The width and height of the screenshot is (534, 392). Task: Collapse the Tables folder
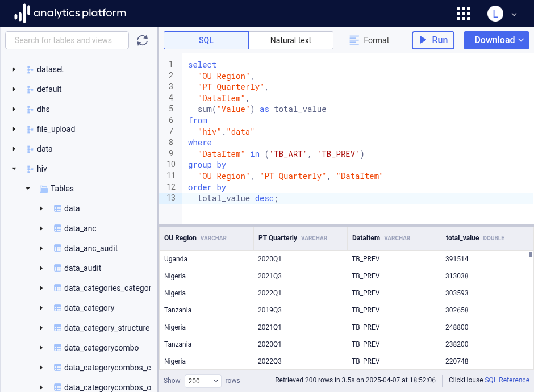tap(28, 189)
